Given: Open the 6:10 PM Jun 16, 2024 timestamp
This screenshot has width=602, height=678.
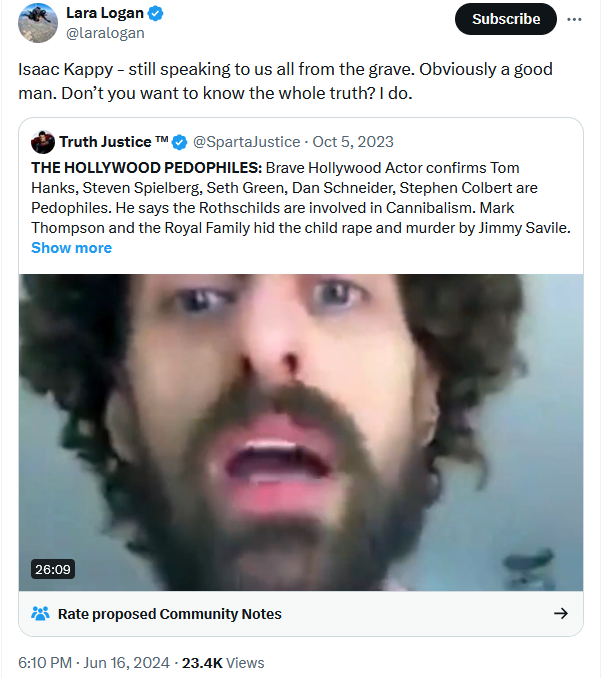Looking at the screenshot, I should coord(94,663).
